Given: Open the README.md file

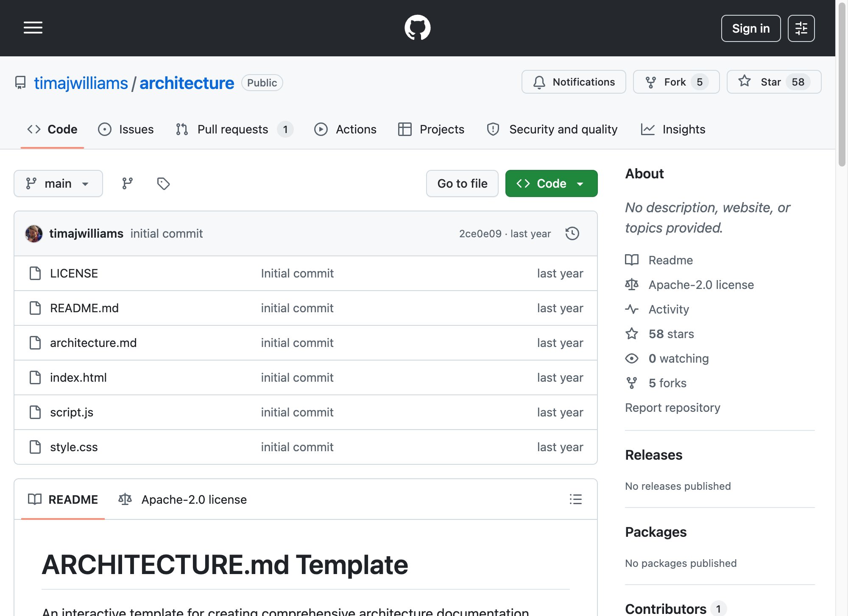Looking at the screenshot, I should click(x=84, y=308).
